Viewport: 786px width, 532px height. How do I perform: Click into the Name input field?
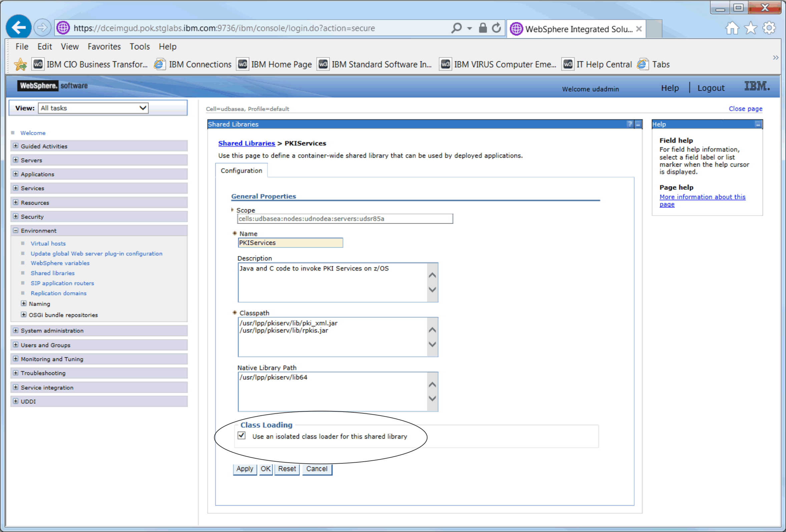[x=290, y=243]
